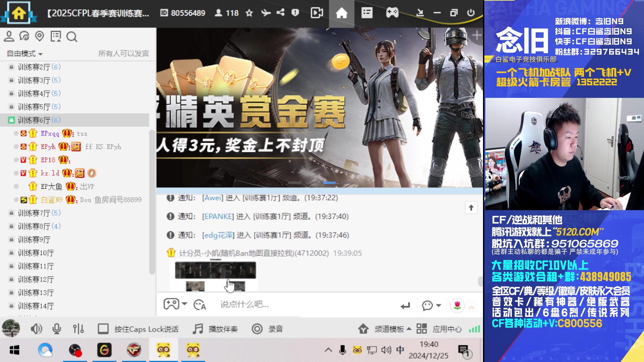Open the template list tab icon

367,13
